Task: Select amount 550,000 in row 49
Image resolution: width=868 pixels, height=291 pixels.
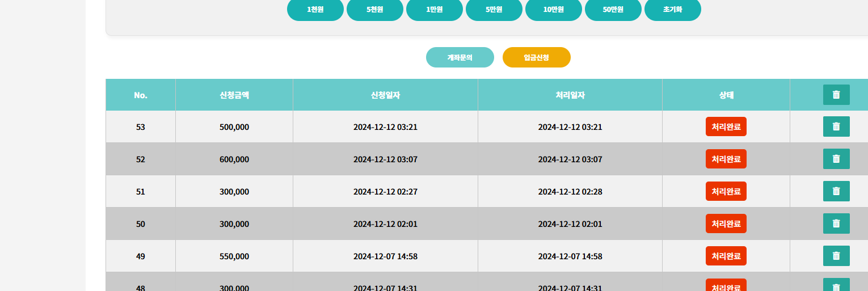Action: click(x=234, y=256)
